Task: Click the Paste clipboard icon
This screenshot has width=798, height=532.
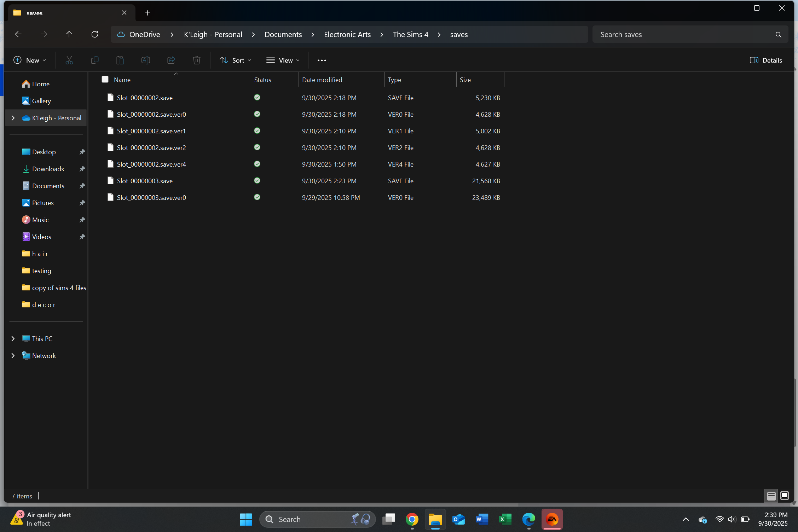Action: (x=120, y=60)
